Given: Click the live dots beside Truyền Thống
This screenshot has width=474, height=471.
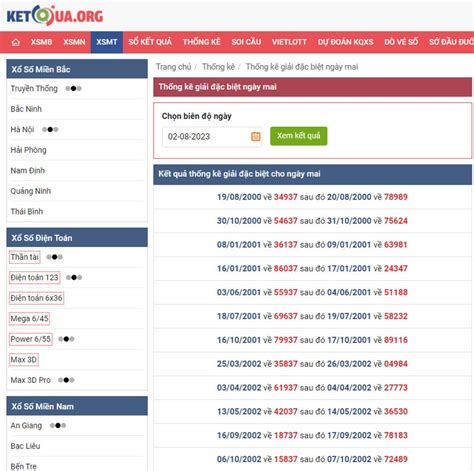Looking at the screenshot, I should [x=73, y=88].
